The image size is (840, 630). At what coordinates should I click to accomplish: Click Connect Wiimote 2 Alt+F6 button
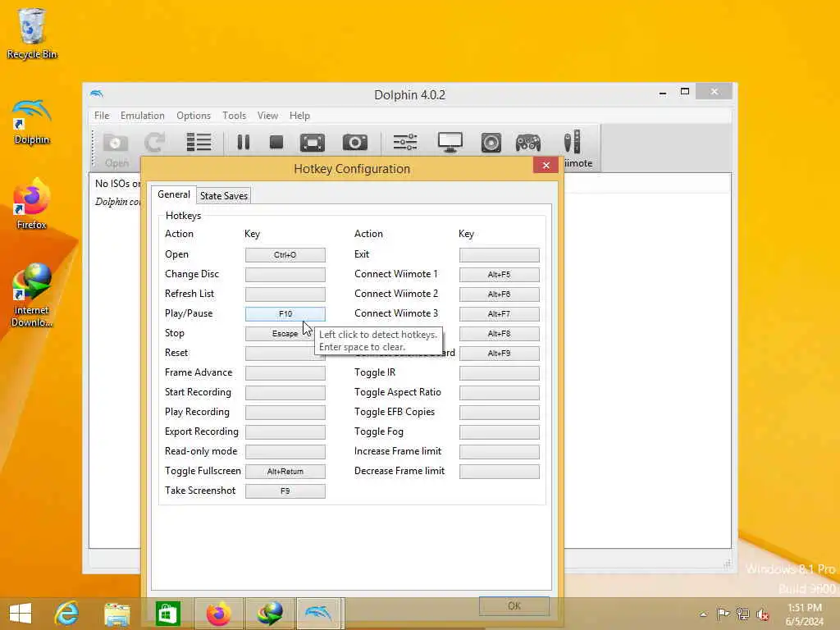coord(500,294)
